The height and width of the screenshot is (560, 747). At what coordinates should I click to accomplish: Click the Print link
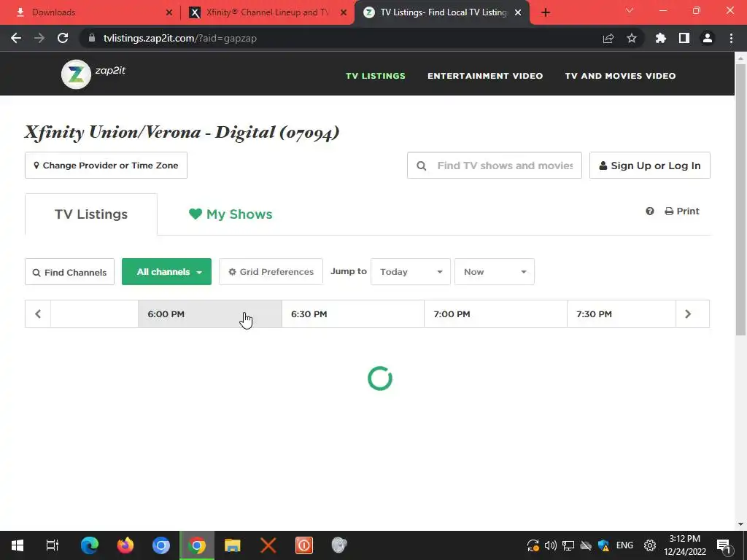tap(682, 211)
